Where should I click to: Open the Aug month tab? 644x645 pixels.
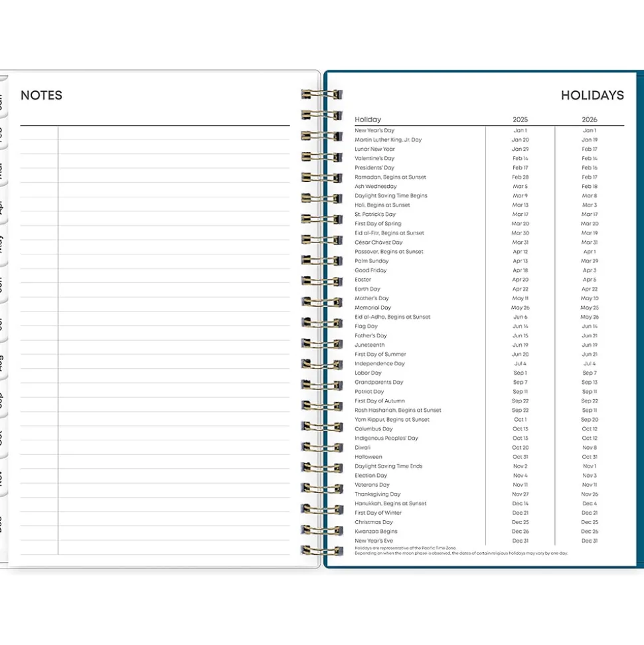[x=2, y=363]
